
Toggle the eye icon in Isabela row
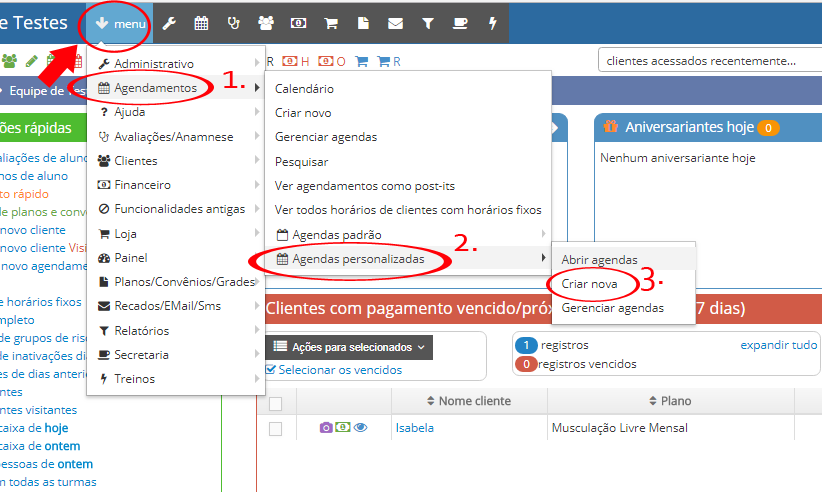point(360,428)
